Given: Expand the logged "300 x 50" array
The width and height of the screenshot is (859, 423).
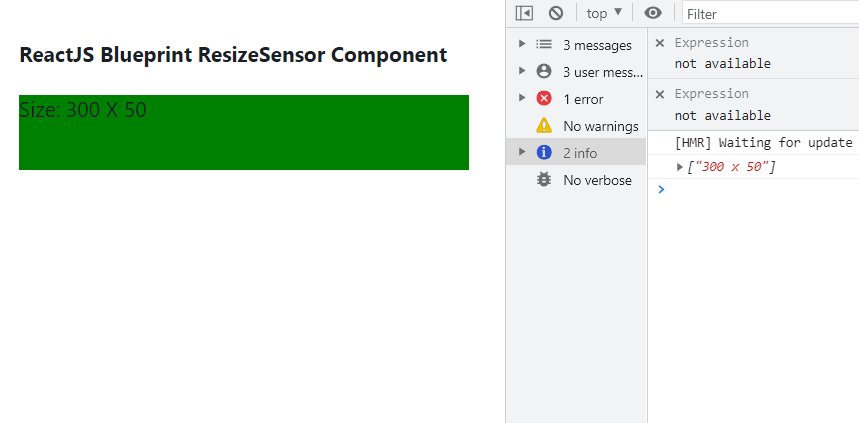Looking at the screenshot, I should (681, 167).
